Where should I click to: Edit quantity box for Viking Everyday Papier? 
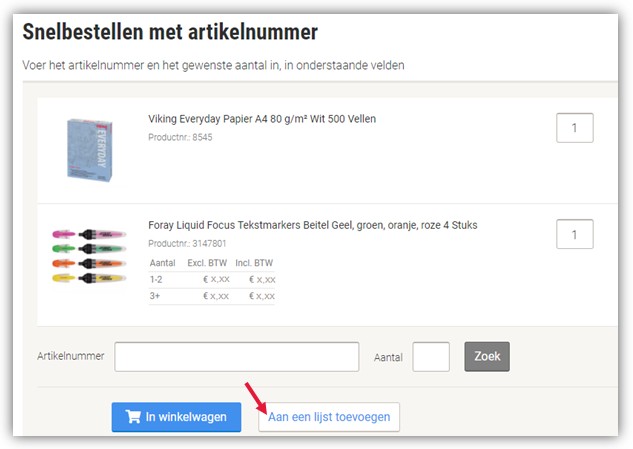click(x=574, y=128)
